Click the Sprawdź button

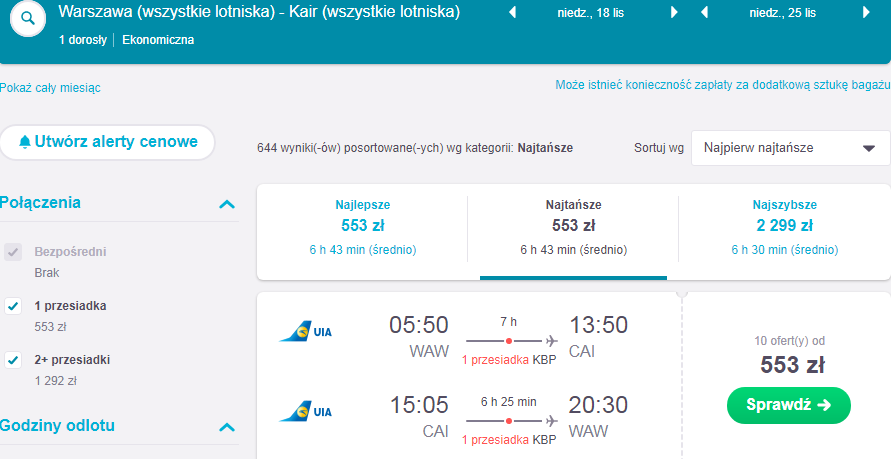(x=789, y=405)
